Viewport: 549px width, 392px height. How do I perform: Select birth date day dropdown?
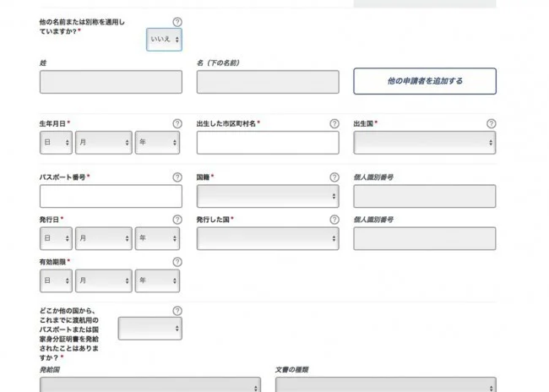click(x=56, y=143)
